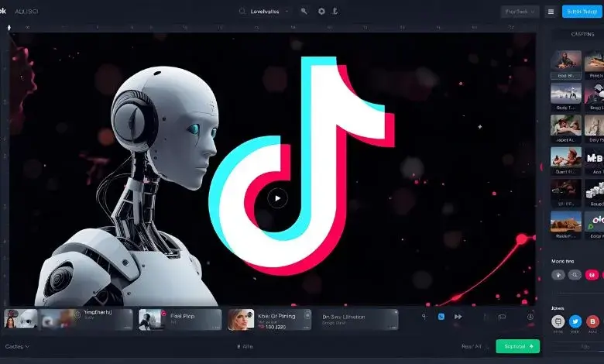Image resolution: width=604 pixels, height=364 pixels.
Task: Open the Phor Teck dropdown
Action: pyautogui.click(x=520, y=12)
